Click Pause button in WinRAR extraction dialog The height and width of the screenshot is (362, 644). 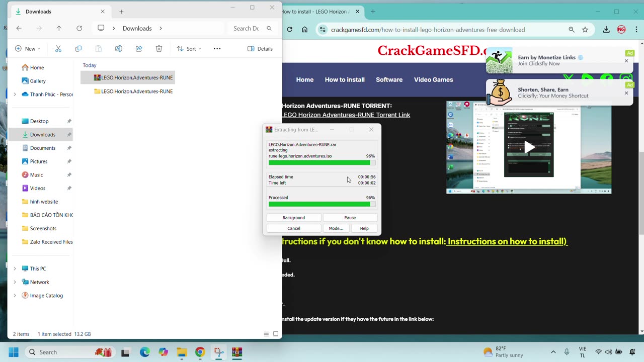coord(350,218)
